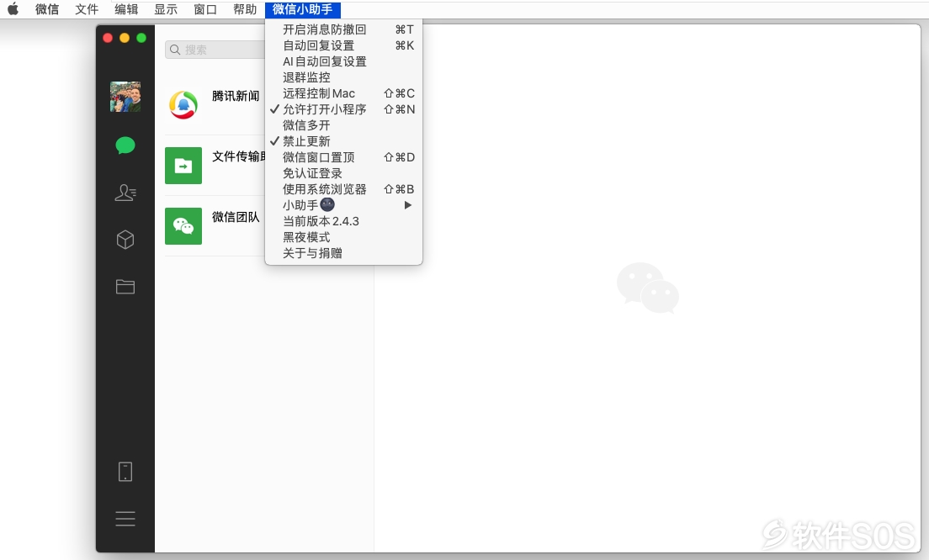Viewport: 929px width, 560px height.
Task: Enable 微信多开 option
Action: coord(343,125)
